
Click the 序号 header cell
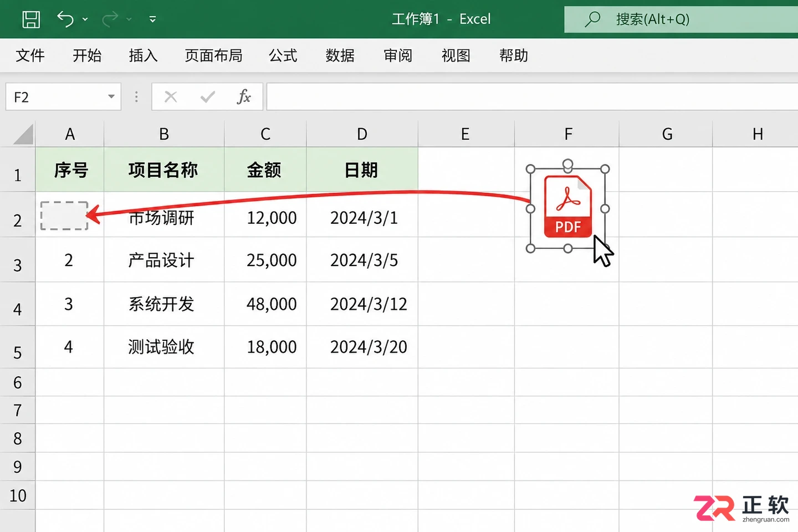pyautogui.click(x=70, y=170)
